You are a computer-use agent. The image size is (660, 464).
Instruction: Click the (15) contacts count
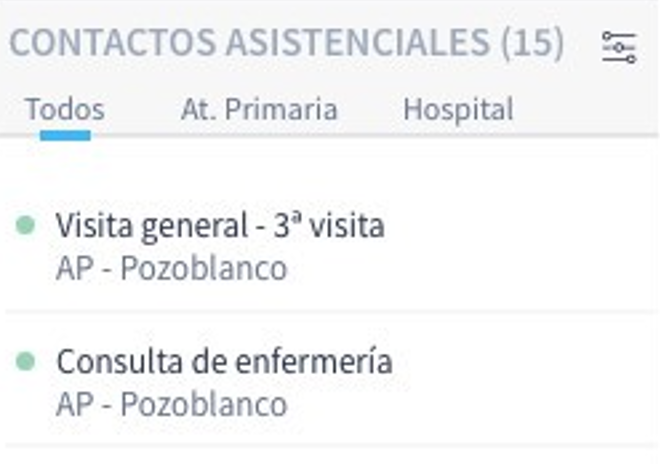click(x=532, y=43)
